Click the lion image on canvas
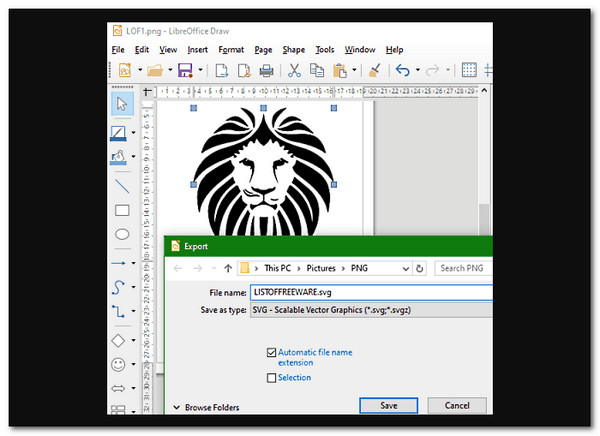600x436 pixels. point(263,172)
